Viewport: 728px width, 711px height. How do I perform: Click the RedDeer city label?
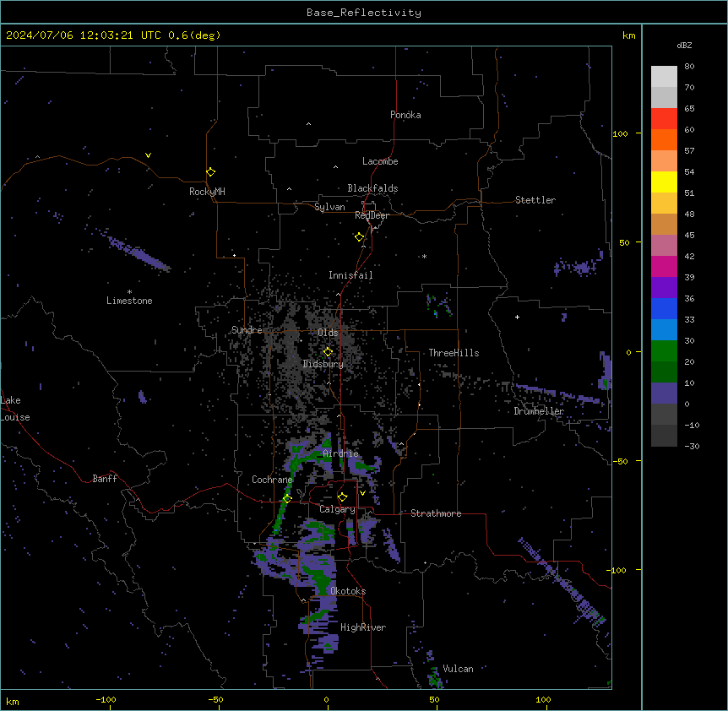coord(372,215)
